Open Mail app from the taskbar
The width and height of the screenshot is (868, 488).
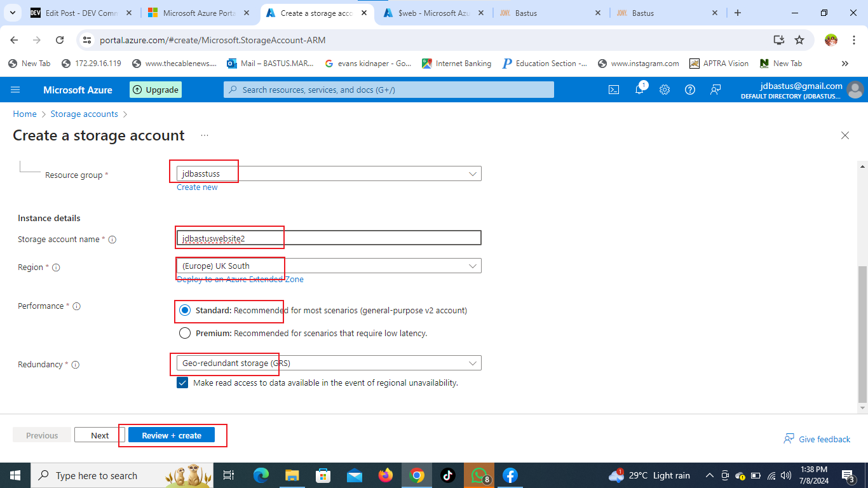(x=354, y=475)
